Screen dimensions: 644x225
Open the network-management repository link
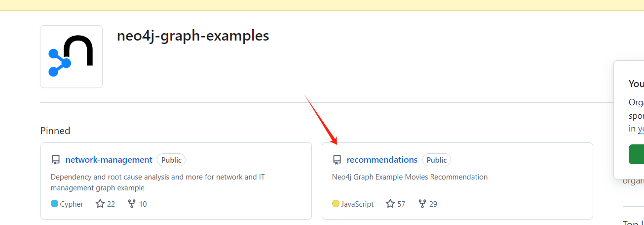click(x=109, y=160)
